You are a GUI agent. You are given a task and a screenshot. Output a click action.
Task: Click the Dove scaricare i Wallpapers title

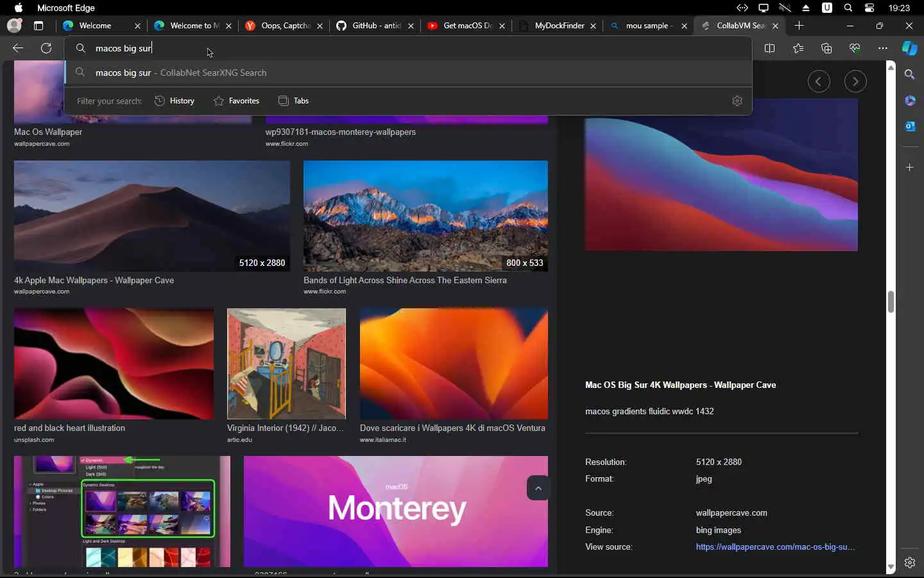pyautogui.click(x=452, y=428)
